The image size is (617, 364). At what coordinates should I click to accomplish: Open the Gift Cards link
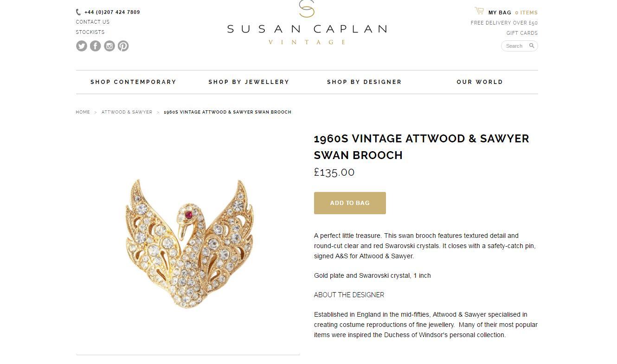522,33
